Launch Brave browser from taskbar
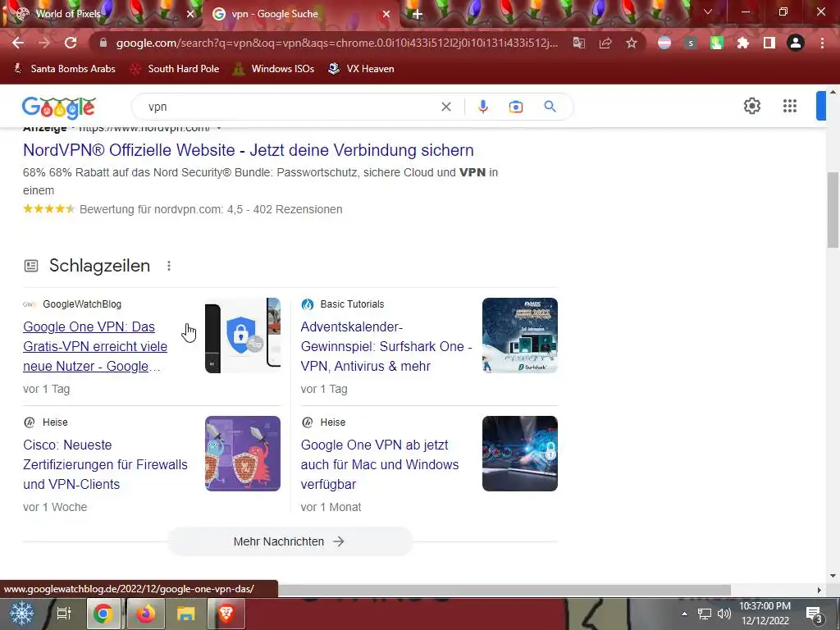This screenshot has height=630, width=840. coord(226,614)
